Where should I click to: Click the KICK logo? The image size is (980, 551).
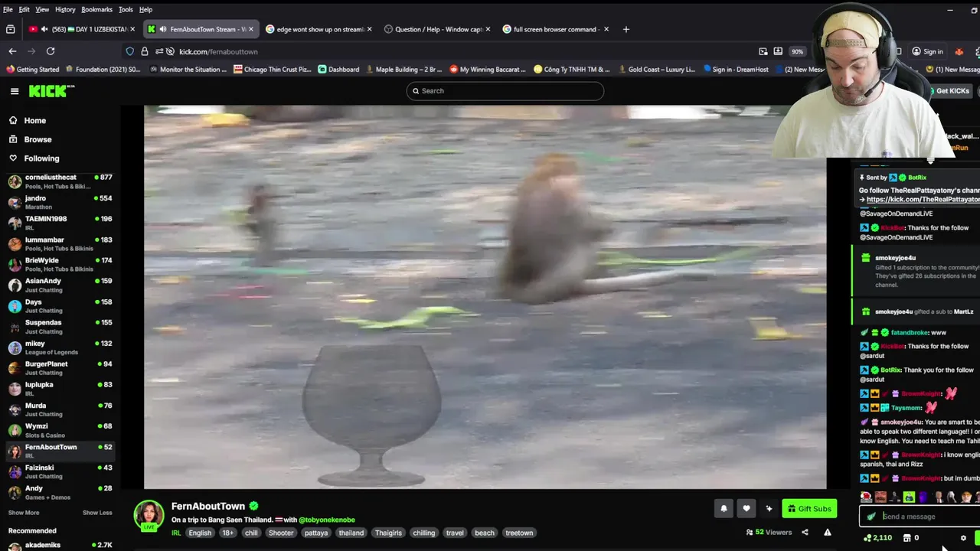coord(51,91)
